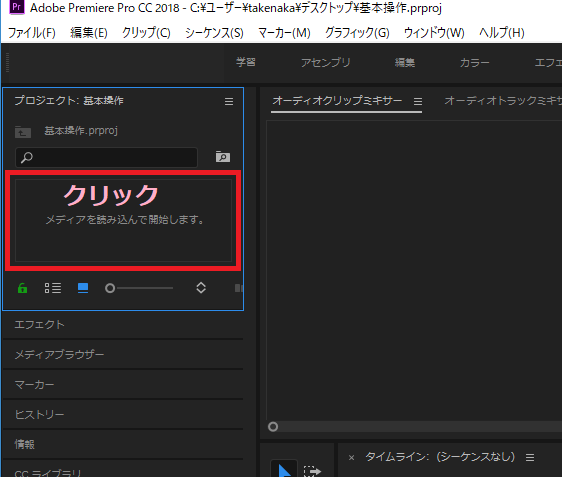Click the thumbnail zoom slider handle
Screen dimensions: 562x477
pos(110,288)
